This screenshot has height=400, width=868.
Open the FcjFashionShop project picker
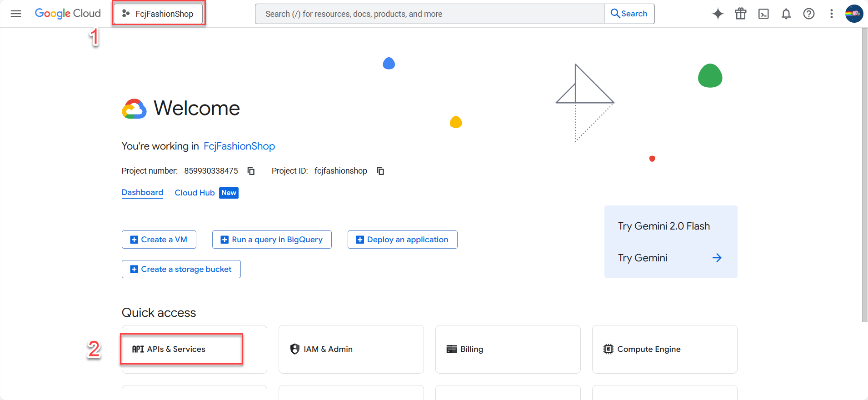158,14
